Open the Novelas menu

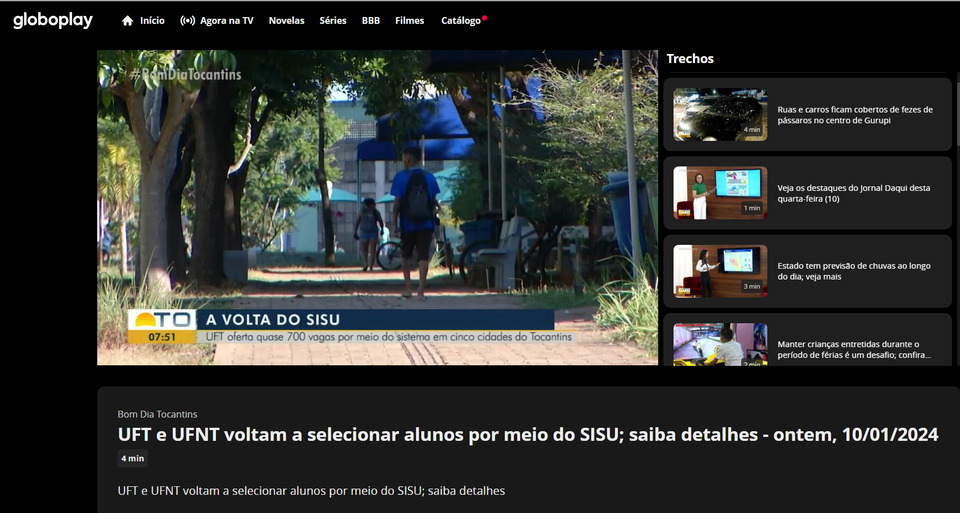[x=286, y=21]
